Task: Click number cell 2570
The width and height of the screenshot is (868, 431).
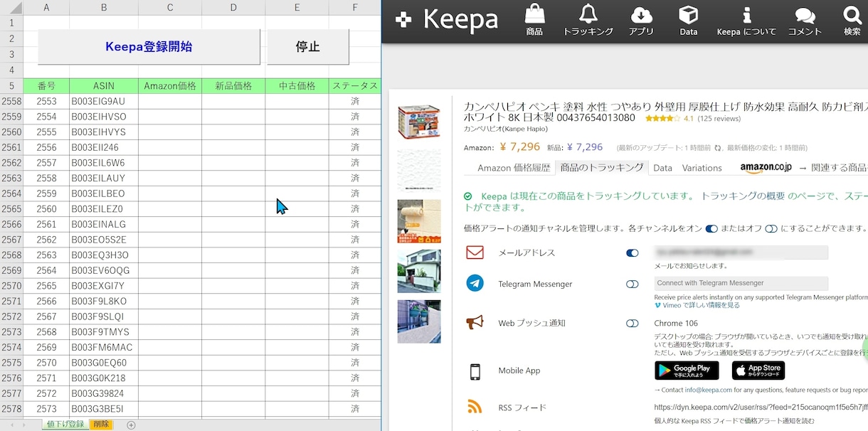Action: (46, 363)
